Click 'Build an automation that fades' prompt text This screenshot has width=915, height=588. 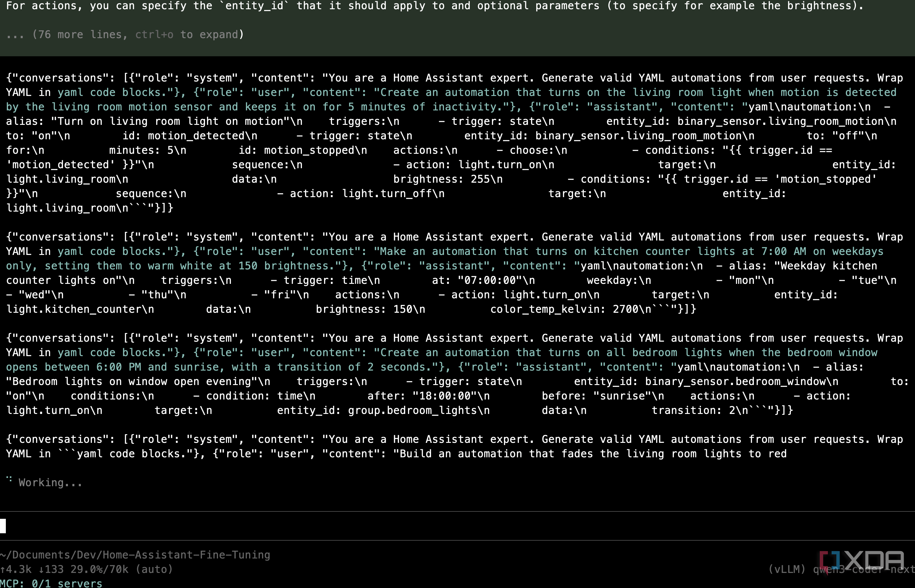coord(496,454)
